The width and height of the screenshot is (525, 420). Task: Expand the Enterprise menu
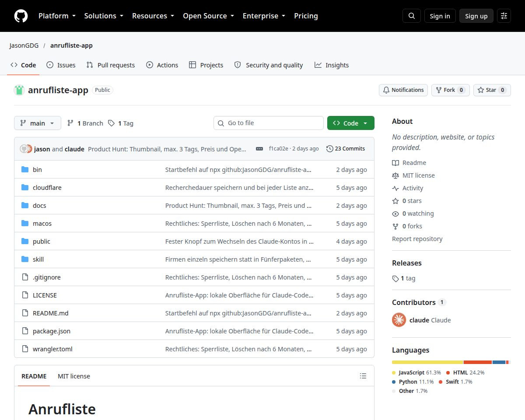click(264, 16)
